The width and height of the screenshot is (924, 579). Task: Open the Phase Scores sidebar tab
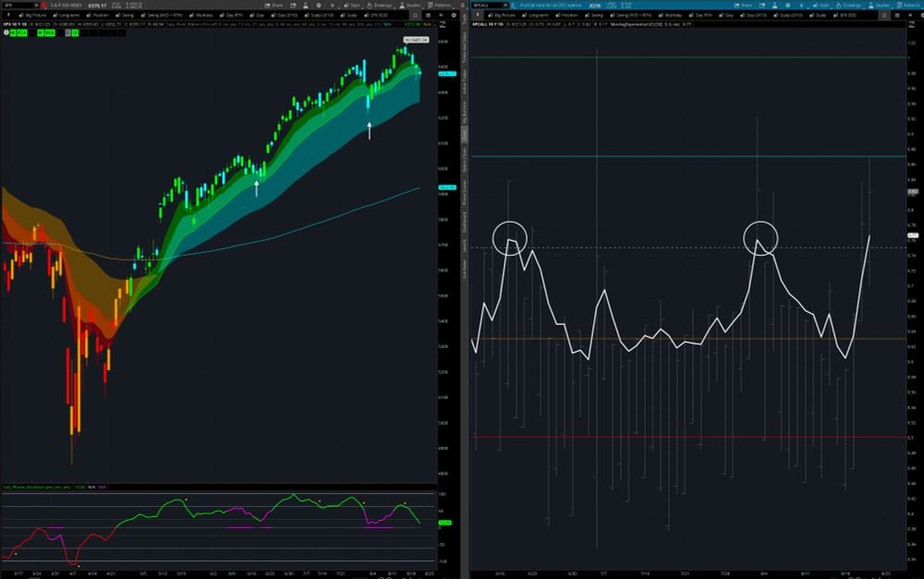(x=465, y=193)
